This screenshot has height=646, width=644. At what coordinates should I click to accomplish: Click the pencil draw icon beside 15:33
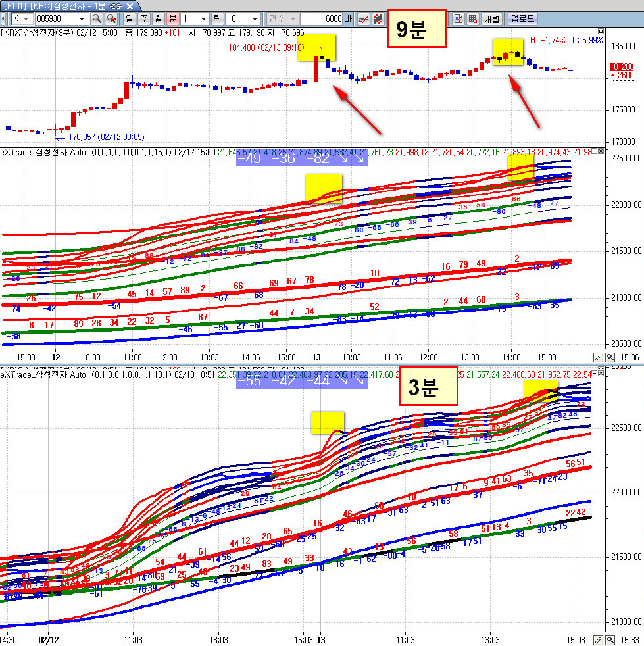598,640
